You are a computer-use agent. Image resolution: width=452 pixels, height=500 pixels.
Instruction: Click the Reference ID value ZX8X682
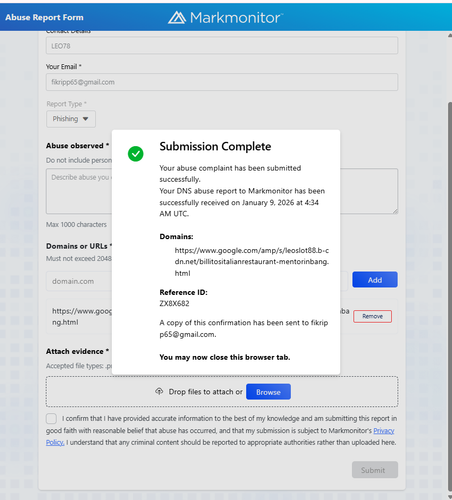click(174, 303)
